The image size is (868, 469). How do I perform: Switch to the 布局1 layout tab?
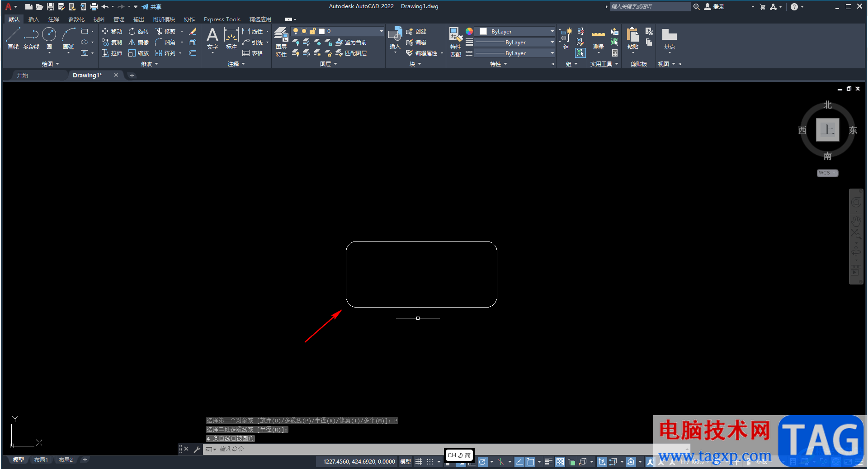(41, 460)
